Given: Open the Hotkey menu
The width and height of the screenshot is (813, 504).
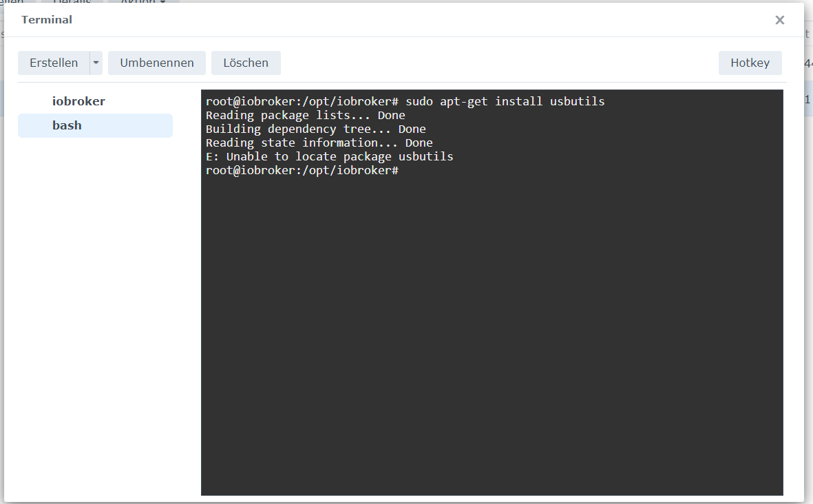Looking at the screenshot, I should coord(750,63).
